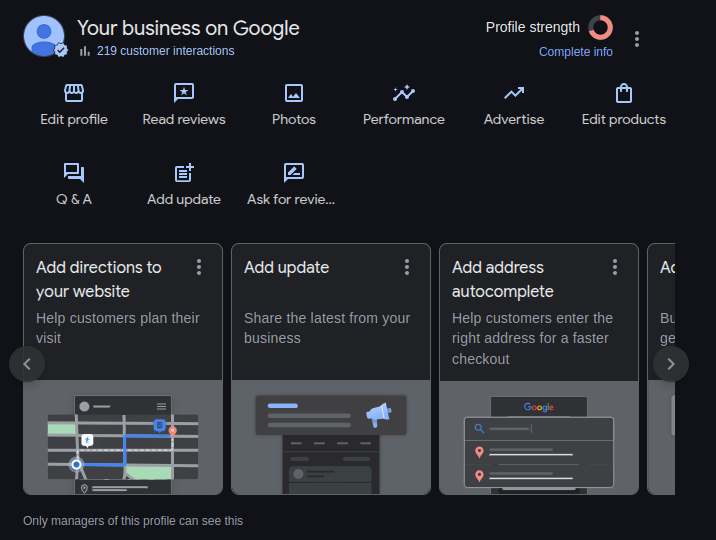Click the Ask for reviews icon
This screenshot has width=716, height=540.
point(293,173)
